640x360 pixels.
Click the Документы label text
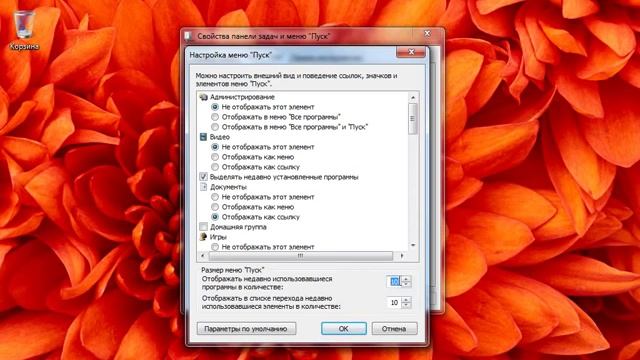228,187
